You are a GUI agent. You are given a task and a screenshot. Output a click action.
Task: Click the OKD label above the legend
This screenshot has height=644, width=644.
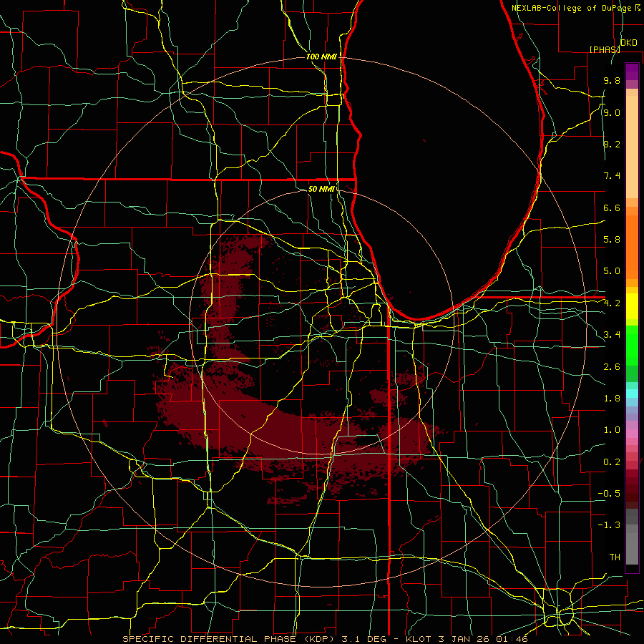coord(629,42)
